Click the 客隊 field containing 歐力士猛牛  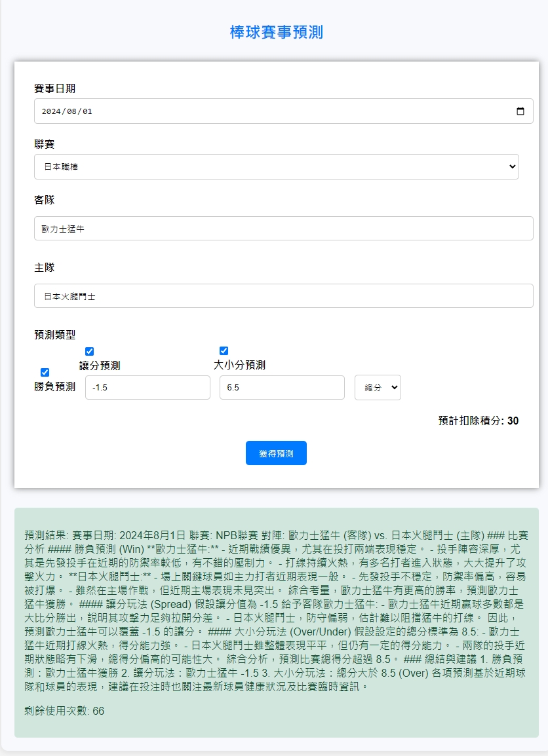[284, 229]
